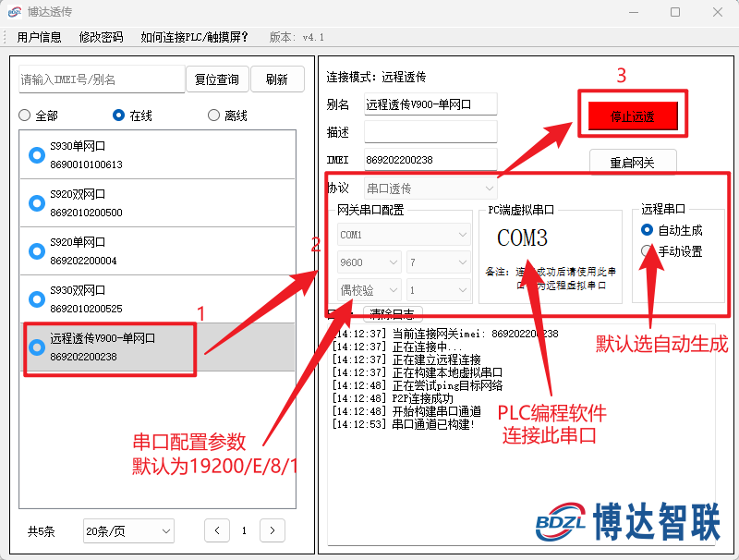
Task: Click IMEI 8690010100613 in device list
Action: [x=86, y=164]
